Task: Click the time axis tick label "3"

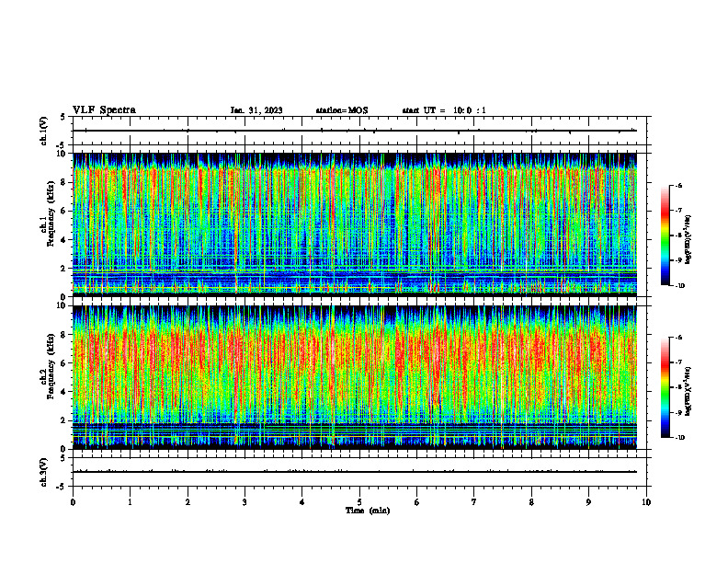Action: tap(245, 502)
